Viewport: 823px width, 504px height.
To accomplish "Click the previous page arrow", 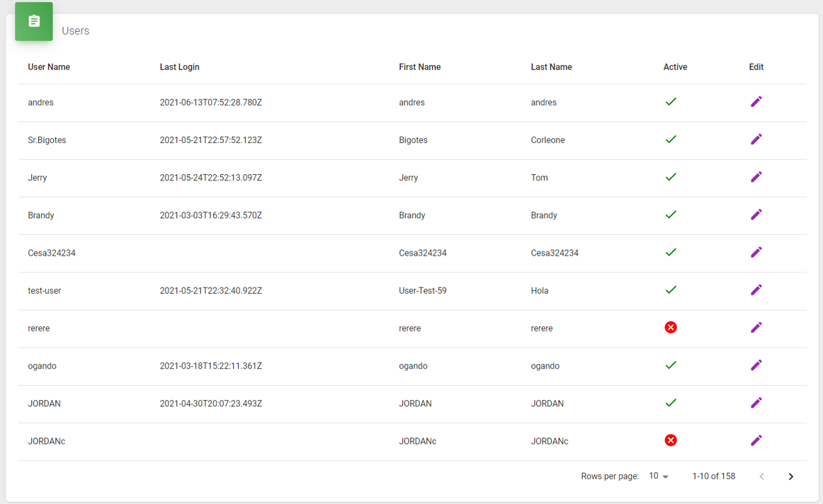I will pos(761,476).
